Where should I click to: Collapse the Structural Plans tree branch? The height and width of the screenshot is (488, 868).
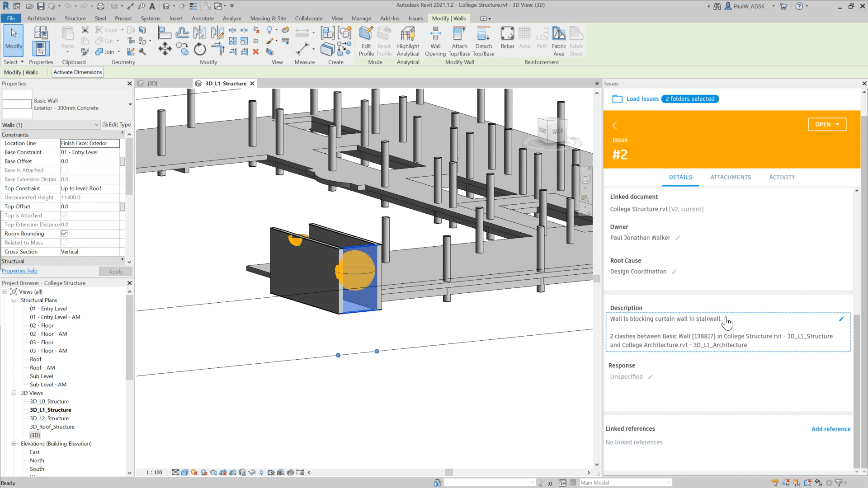[x=14, y=300]
